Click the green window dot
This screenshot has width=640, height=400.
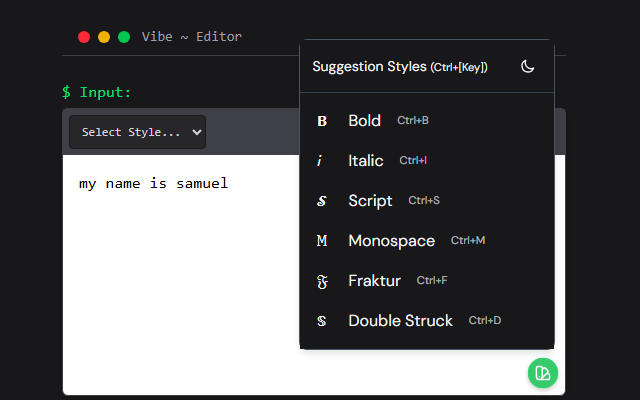(x=124, y=37)
